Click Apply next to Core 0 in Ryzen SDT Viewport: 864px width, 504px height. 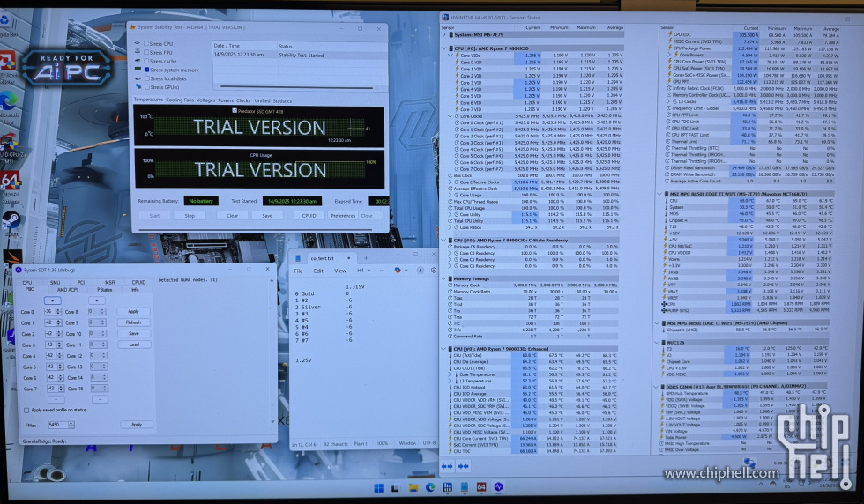[133, 311]
